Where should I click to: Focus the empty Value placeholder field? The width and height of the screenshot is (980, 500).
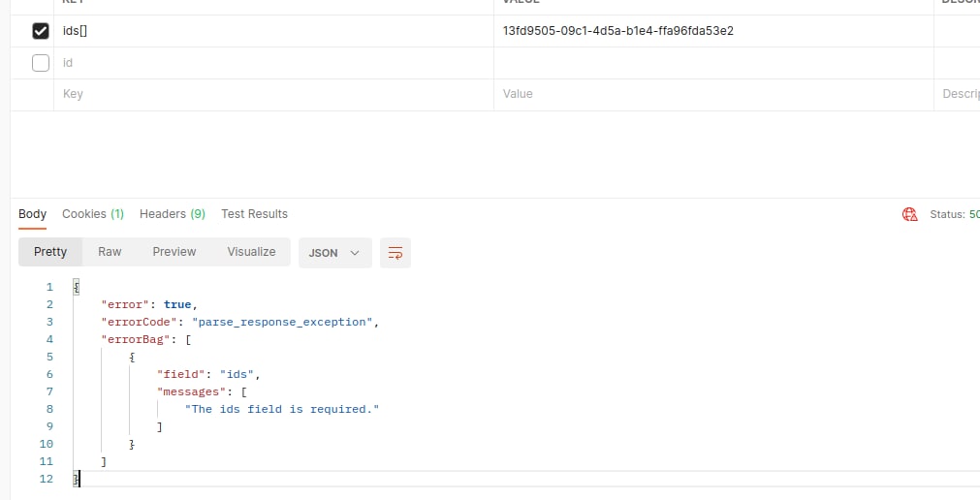tap(712, 94)
